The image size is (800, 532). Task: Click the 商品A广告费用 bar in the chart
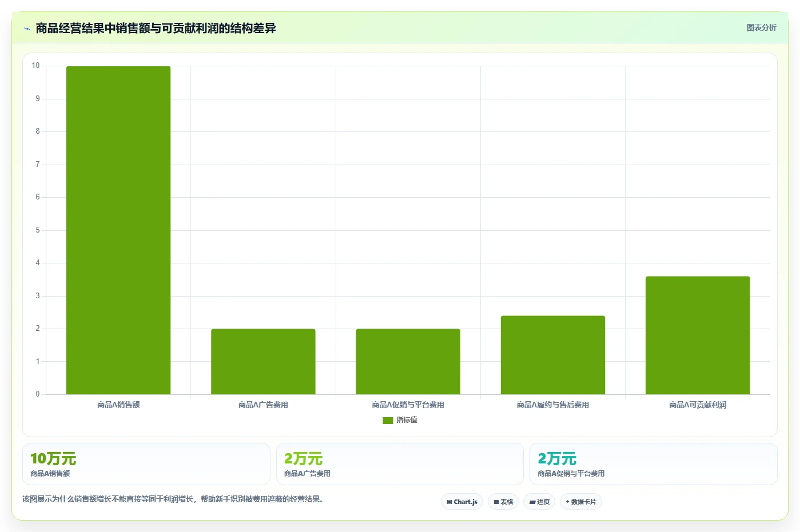tap(263, 362)
